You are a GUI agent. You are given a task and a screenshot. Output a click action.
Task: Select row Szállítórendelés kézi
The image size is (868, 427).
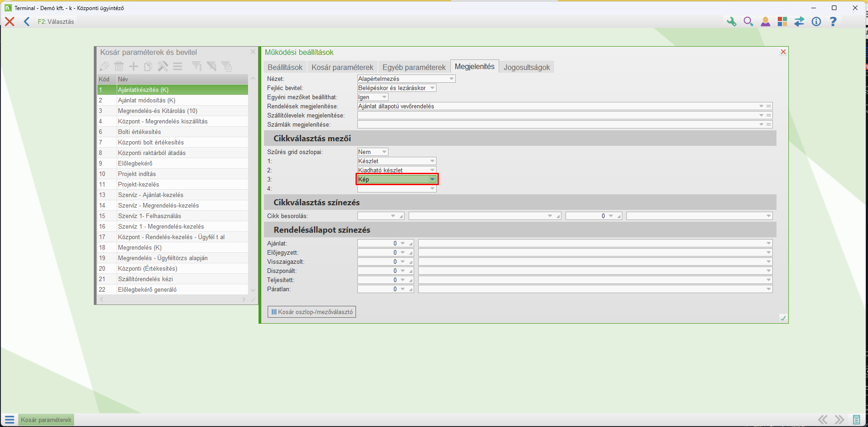coord(173,279)
